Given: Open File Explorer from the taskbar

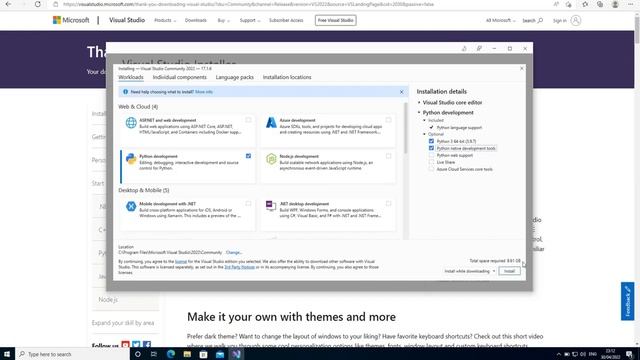Looking at the screenshot, I should pyautogui.click(x=187, y=354).
